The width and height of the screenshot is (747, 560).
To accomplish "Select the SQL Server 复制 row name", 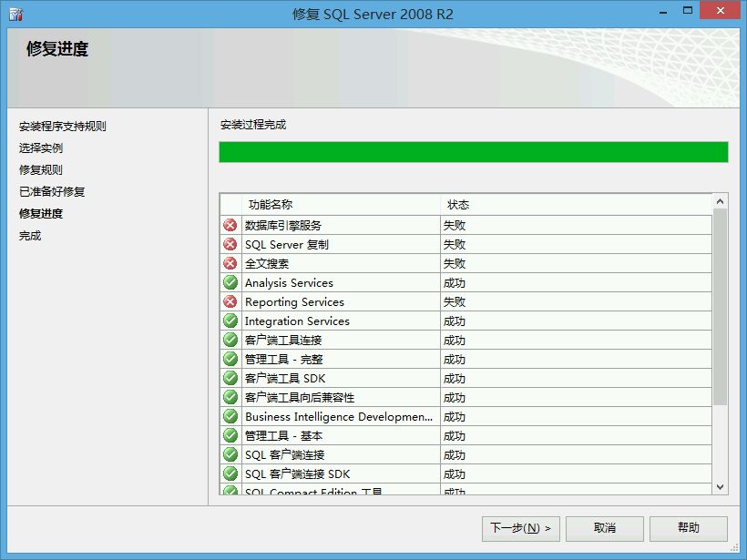I will tap(287, 244).
